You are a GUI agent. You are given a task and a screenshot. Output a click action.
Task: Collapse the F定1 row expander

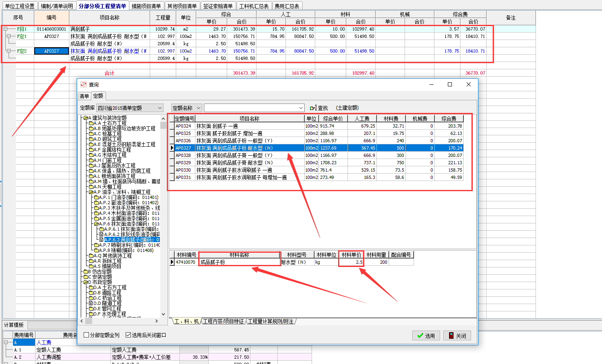coord(9,36)
